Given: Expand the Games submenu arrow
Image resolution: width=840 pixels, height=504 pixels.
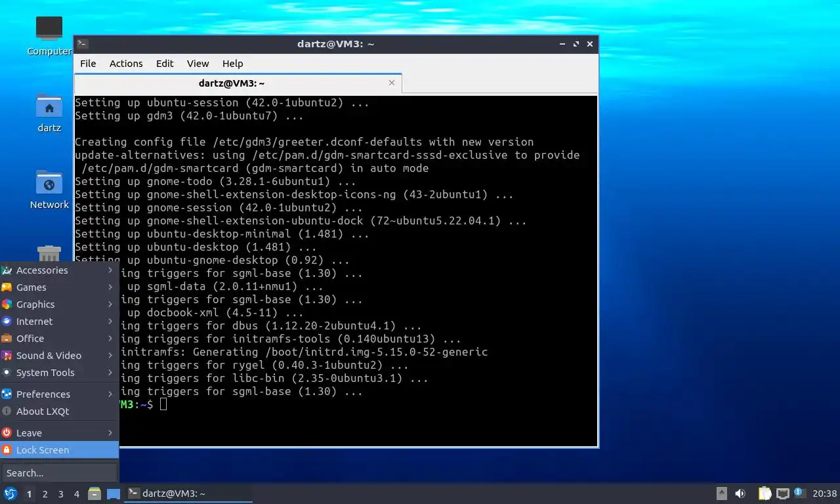Looking at the screenshot, I should (110, 287).
